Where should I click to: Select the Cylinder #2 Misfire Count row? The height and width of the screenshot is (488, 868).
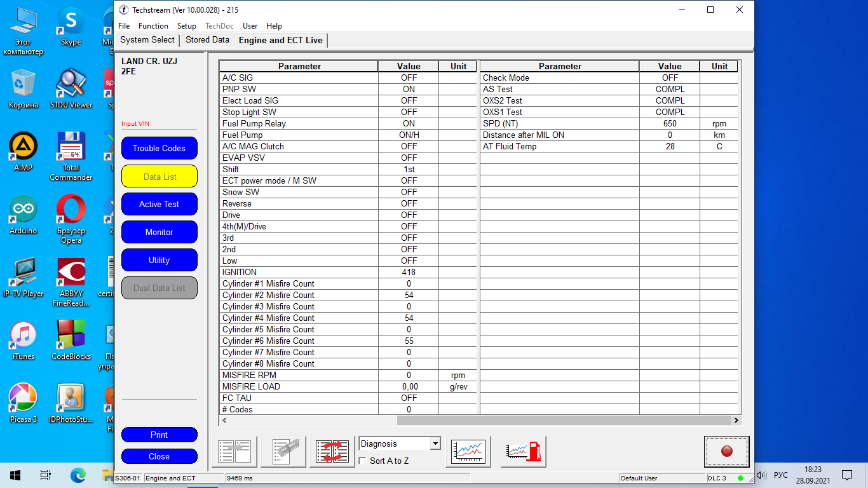(x=348, y=295)
